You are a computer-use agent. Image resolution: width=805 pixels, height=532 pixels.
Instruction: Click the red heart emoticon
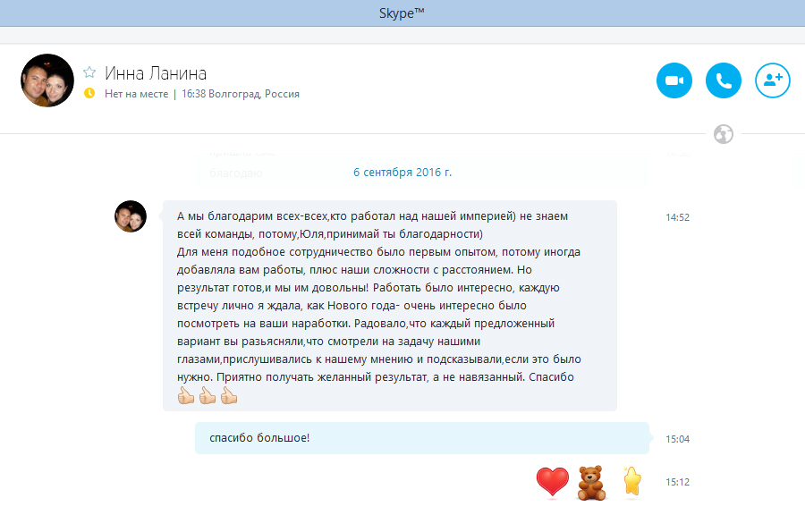(553, 482)
